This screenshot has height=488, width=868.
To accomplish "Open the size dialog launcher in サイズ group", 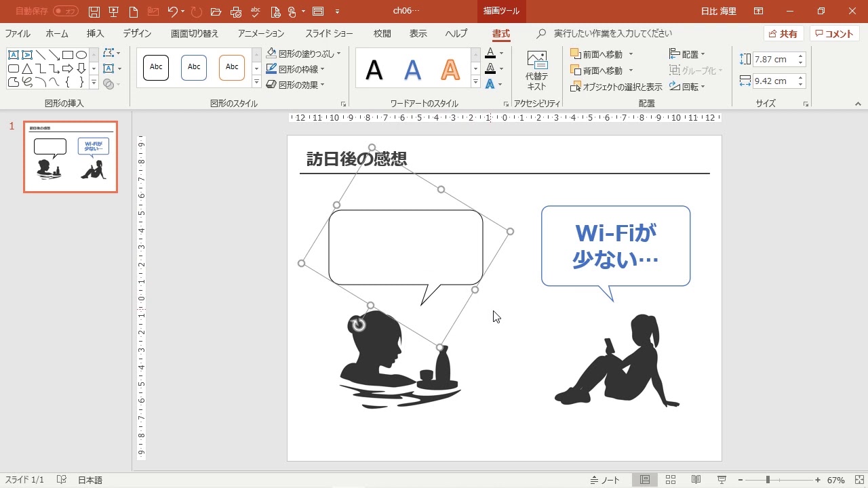I will tap(806, 104).
